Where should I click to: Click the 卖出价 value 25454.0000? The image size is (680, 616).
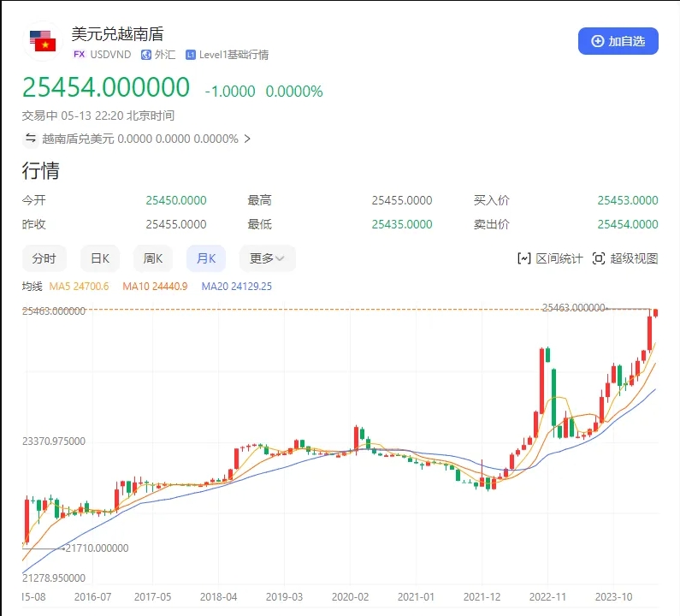[x=628, y=224]
